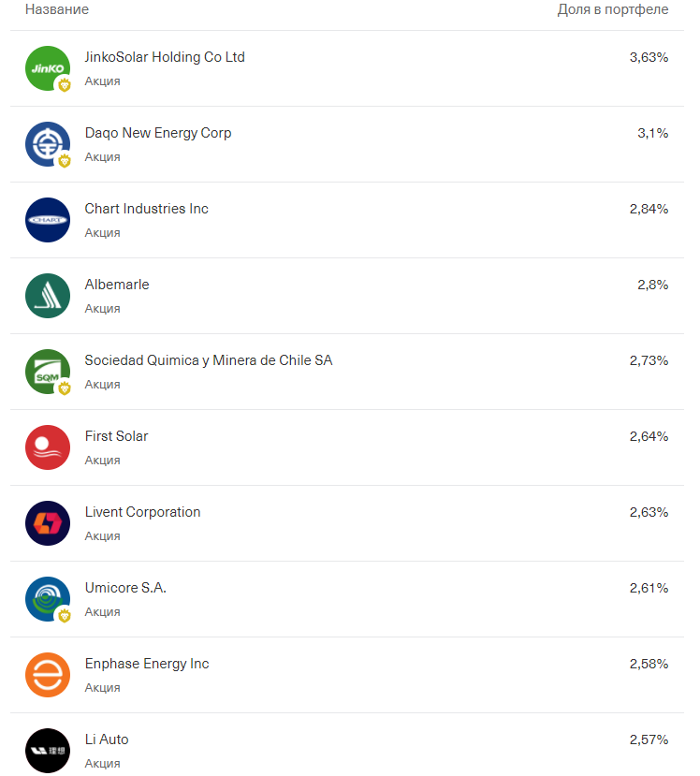Click the 3,63% share for JinkoSolar
This screenshot has width=700, height=776.
click(649, 57)
